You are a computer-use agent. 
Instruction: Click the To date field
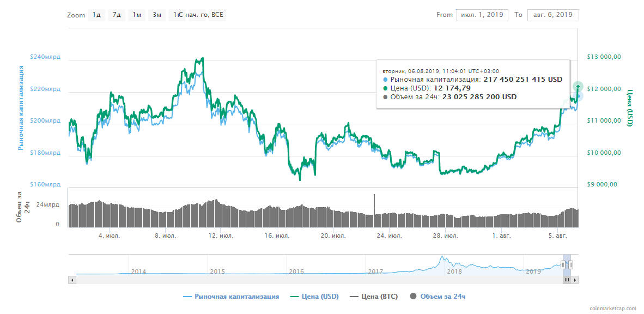(553, 15)
